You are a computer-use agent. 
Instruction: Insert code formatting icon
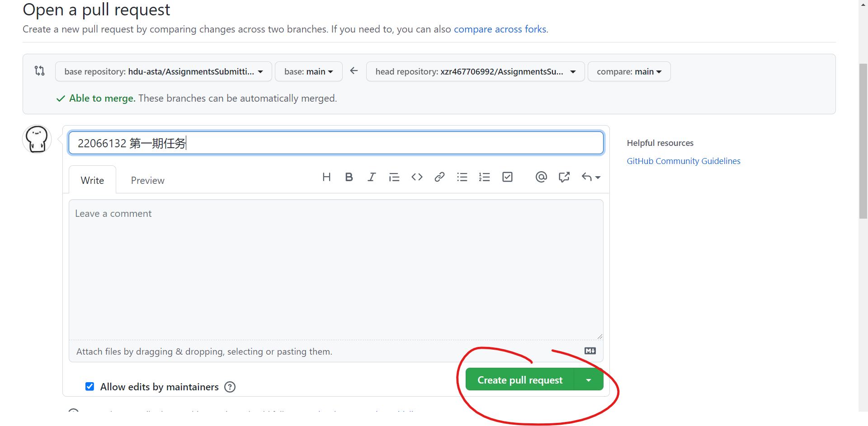417,177
